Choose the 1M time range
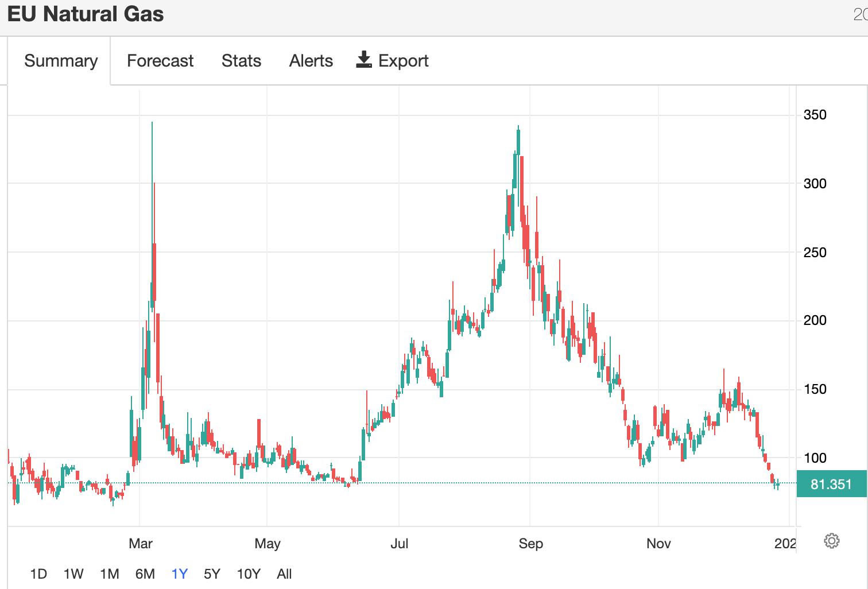The width and height of the screenshot is (868, 589). pos(110,573)
